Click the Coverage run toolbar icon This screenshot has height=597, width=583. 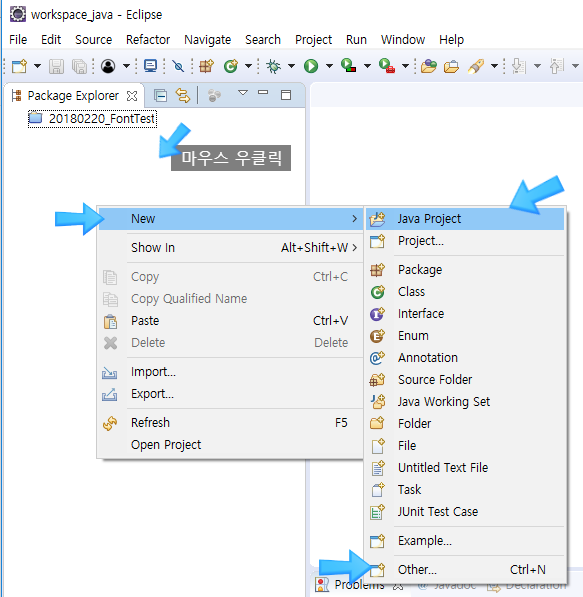coord(348,65)
